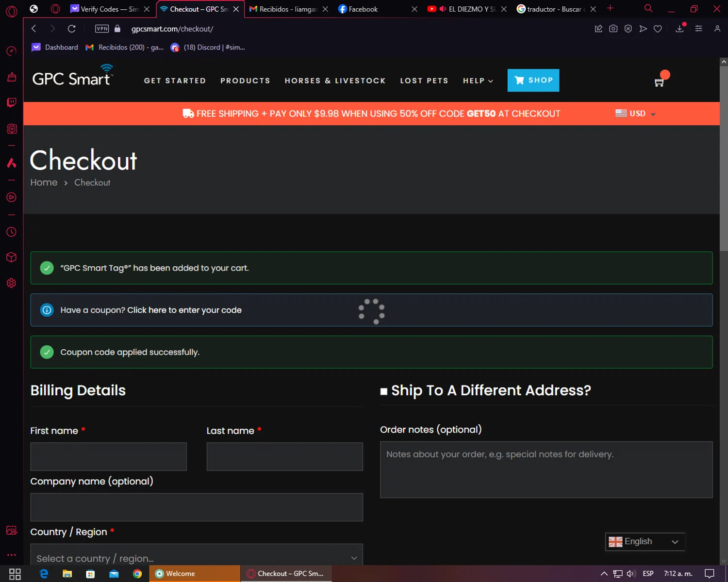Click the blue SHOP button

pyautogui.click(x=533, y=80)
